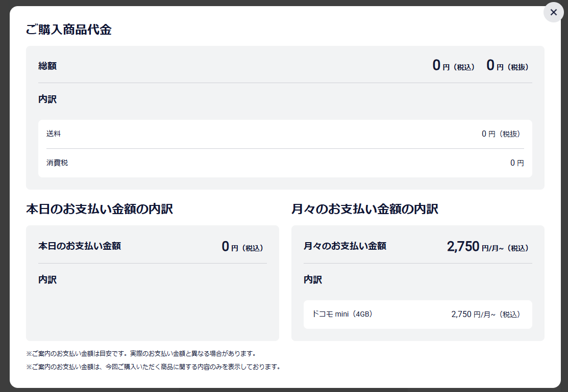This screenshot has height=392, width=568.
Task: Click the first footnote about 目安
Action: pyautogui.click(x=141, y=353)
